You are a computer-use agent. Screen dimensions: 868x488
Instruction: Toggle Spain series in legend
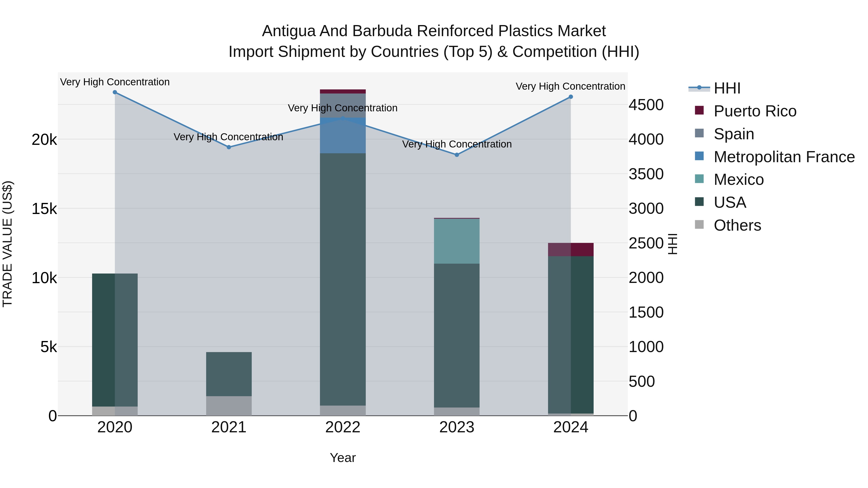click(x=725, y=134)
